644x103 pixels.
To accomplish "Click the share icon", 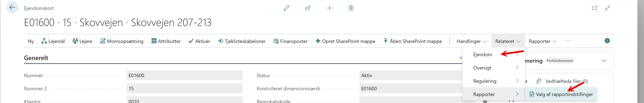I will [308, 8].
